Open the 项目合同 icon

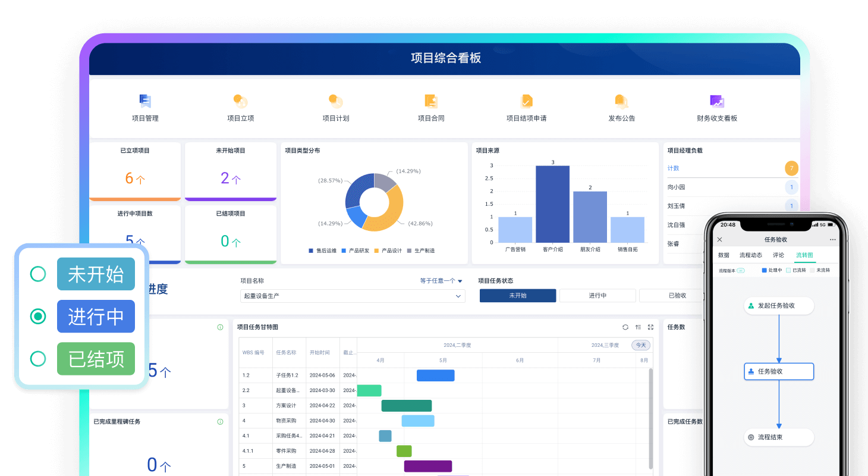click(x=431, y=101)
